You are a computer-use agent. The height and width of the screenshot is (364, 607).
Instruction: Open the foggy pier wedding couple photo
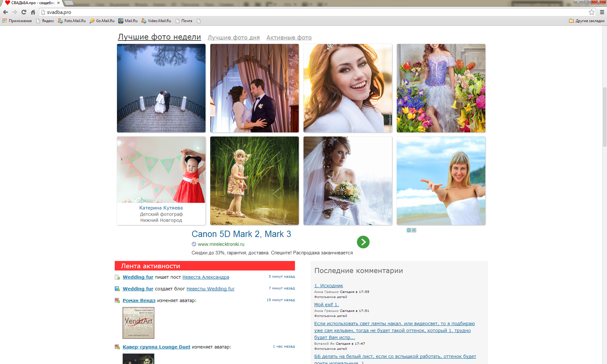(x=161, y=88)
